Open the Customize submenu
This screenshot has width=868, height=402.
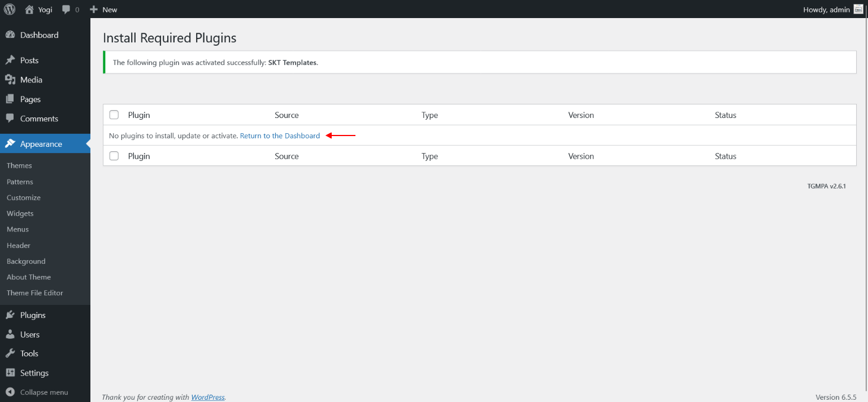24,198
